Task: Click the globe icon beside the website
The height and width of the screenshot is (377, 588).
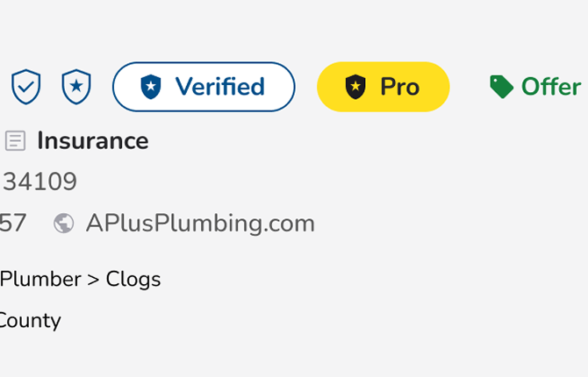Action: click(x=63, y=224)
